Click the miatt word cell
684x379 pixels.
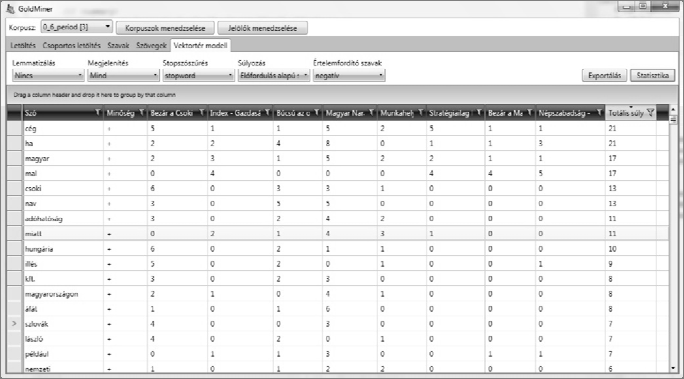click(63, 234)
